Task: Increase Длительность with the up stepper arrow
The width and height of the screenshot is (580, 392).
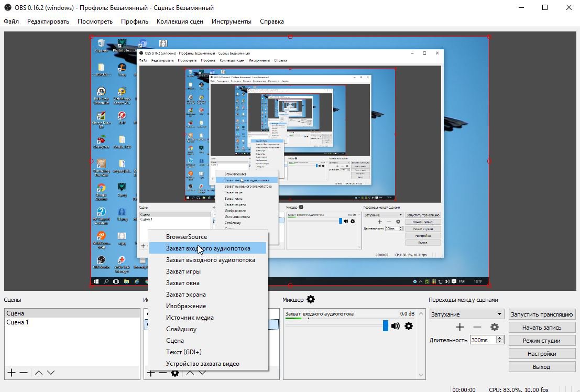Action: coord(500,337)
